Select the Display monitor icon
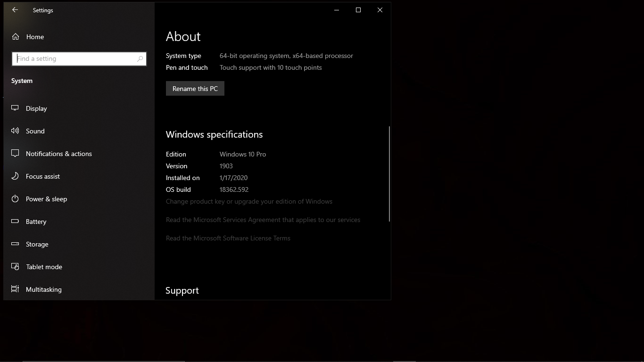The image size is (644, 362). coord(15,108)
